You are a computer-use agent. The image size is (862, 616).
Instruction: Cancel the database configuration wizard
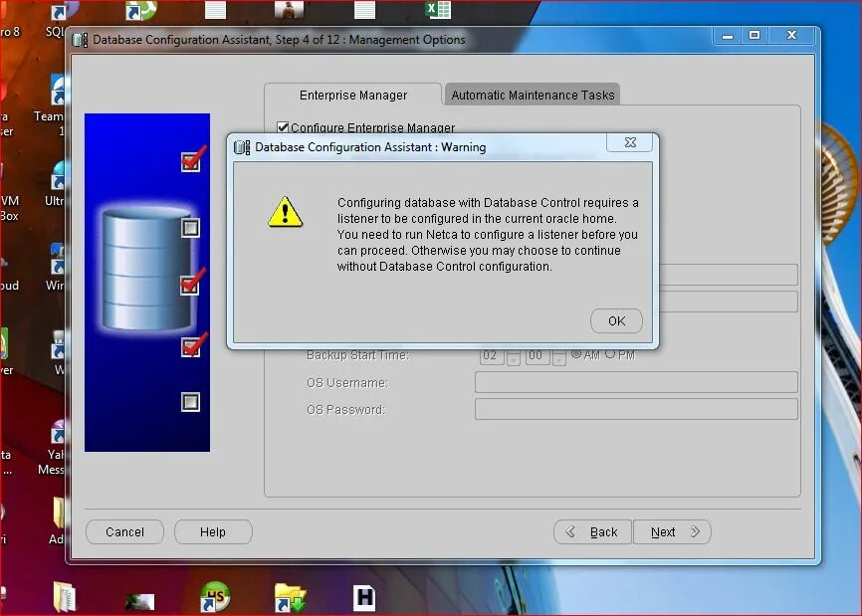124,531
